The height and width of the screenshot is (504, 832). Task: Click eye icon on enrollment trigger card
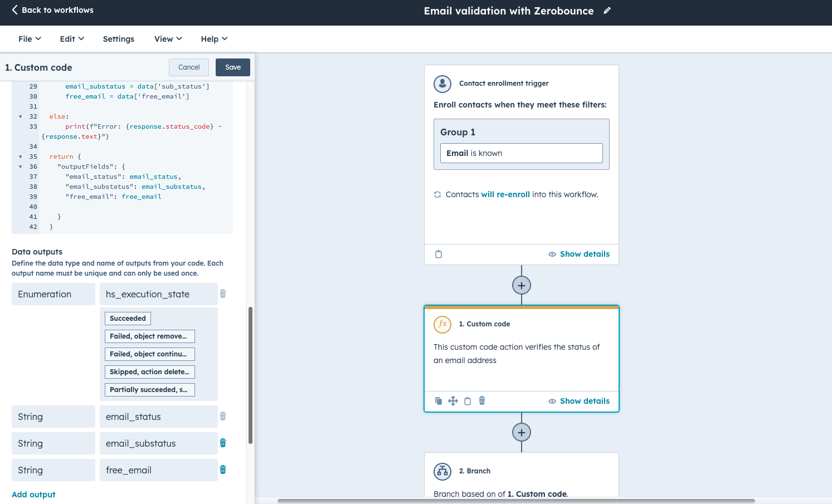[552, 254]
